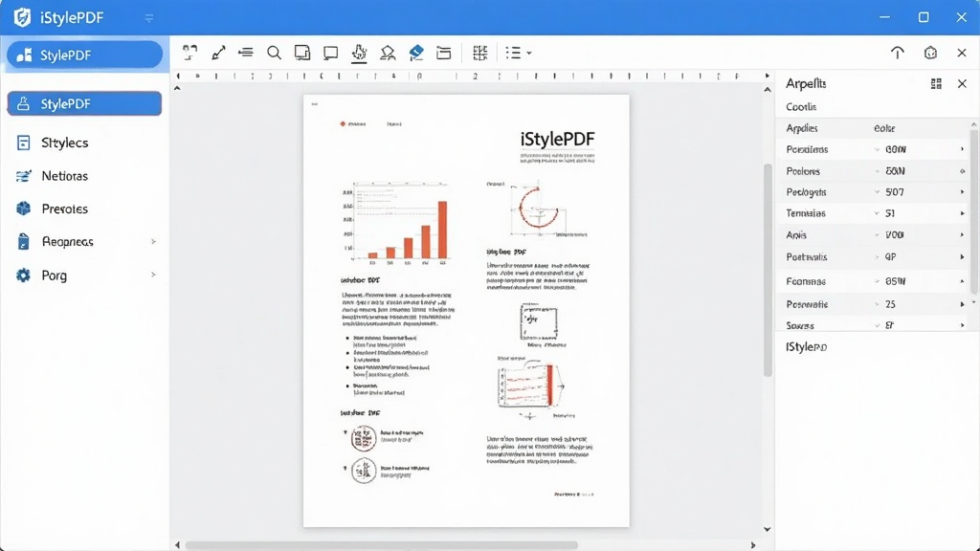Image resolution: width=980 pixels, height=551 pixels.
Task: Open the Tennaias value dropdown
Action: (877, 213)
